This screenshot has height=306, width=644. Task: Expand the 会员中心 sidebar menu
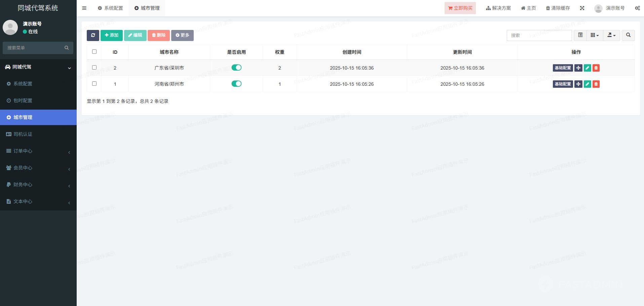tap(38, 168)
